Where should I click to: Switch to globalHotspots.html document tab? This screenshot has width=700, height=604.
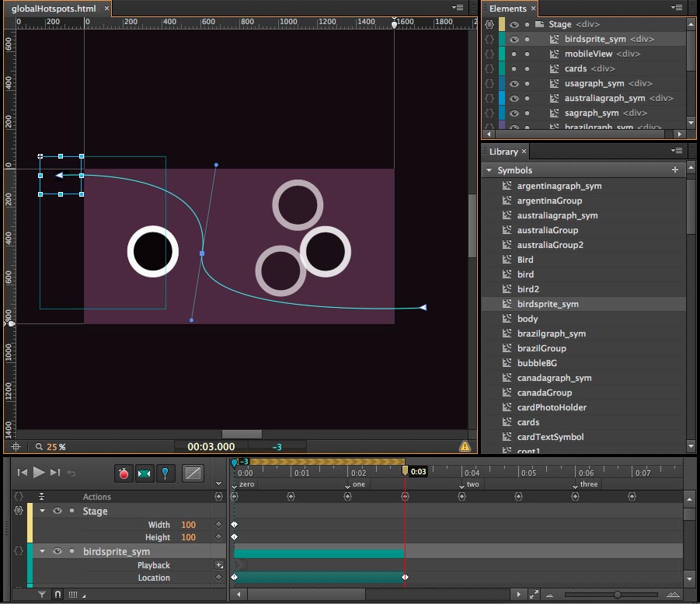click(54, 9)
